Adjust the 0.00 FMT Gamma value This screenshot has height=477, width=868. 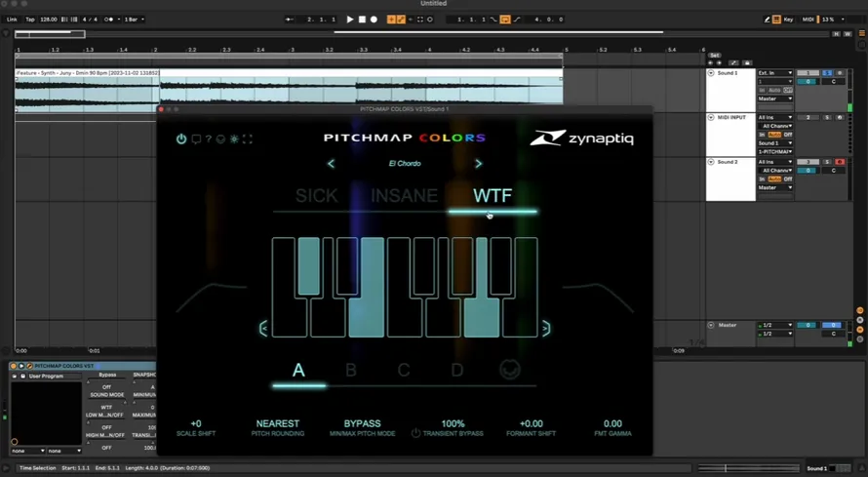point(612,424)
